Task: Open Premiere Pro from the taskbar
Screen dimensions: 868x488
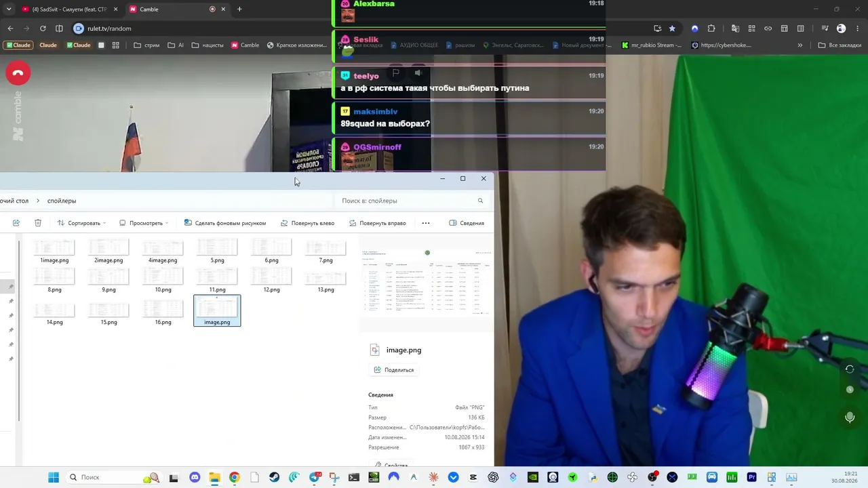Action: click(x=751, y=477)
